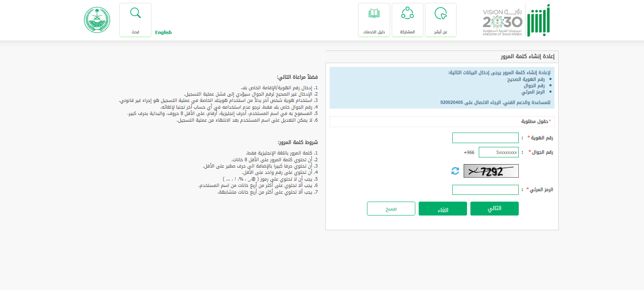Click the الرمز المرئي captcha code field

[x=485, y=190]
